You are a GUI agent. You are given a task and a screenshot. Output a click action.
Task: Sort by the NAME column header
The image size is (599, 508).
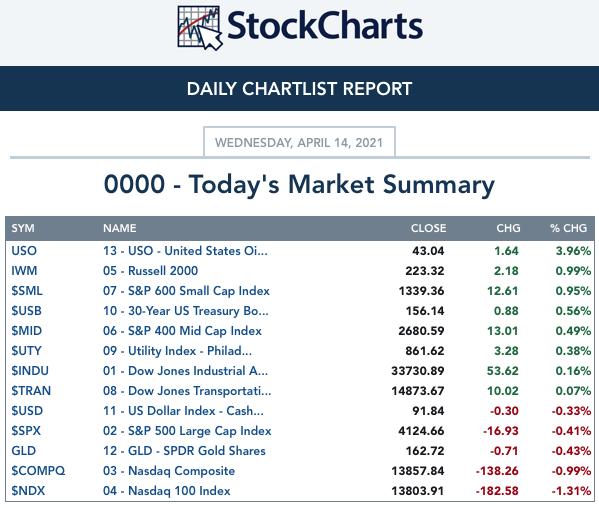pyautogui.click(x=120, y=228)
